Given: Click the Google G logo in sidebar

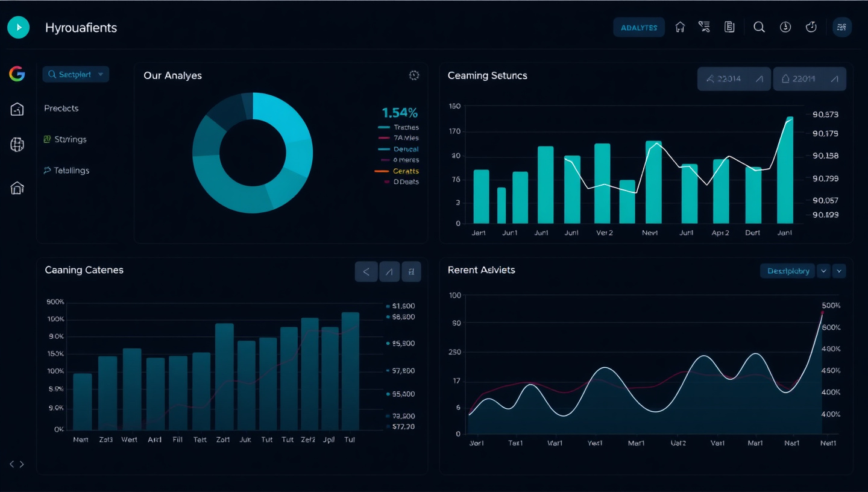Looking at the screenshot, I should click(x=17, y=74).
